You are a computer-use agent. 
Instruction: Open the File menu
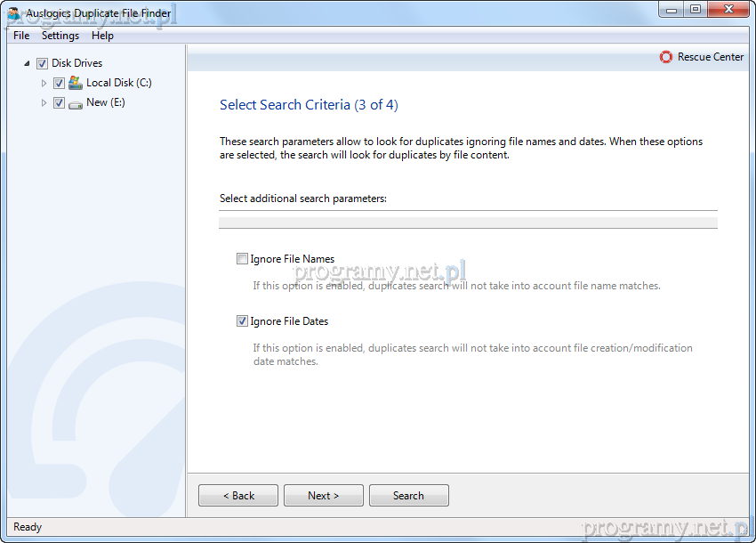[x=21, y=36]
